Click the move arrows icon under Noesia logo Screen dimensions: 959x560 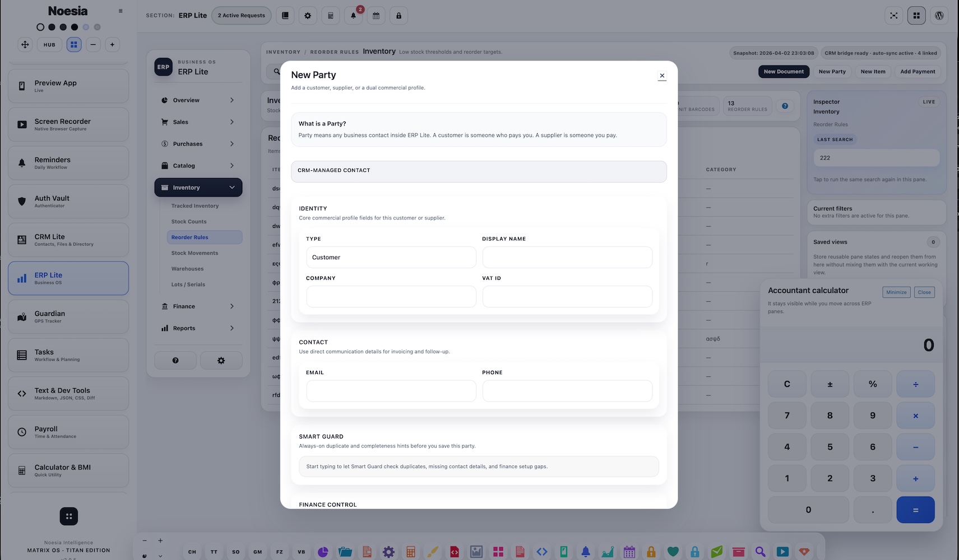pos(25,45)
